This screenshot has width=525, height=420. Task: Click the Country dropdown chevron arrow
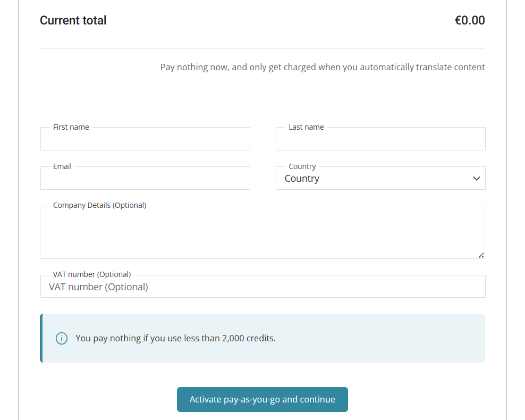click(476, 179)
